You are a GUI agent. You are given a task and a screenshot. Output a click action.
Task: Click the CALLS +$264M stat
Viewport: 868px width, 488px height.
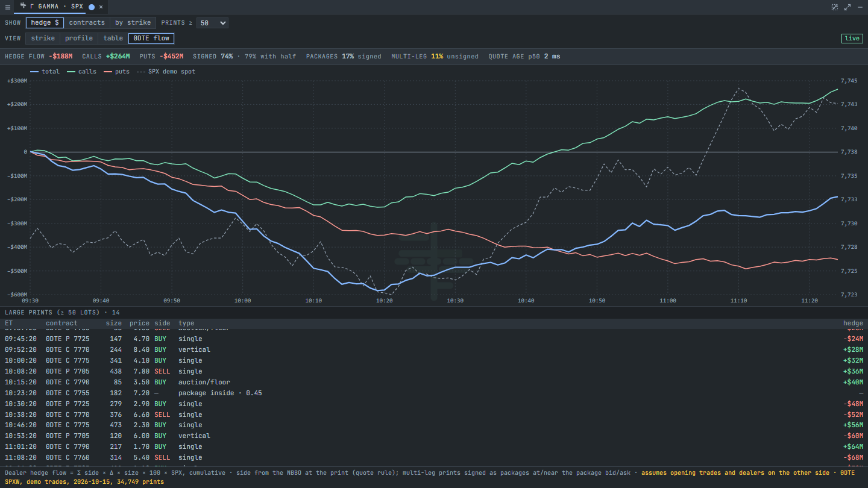pyautogui.click(x=106, y=57)
